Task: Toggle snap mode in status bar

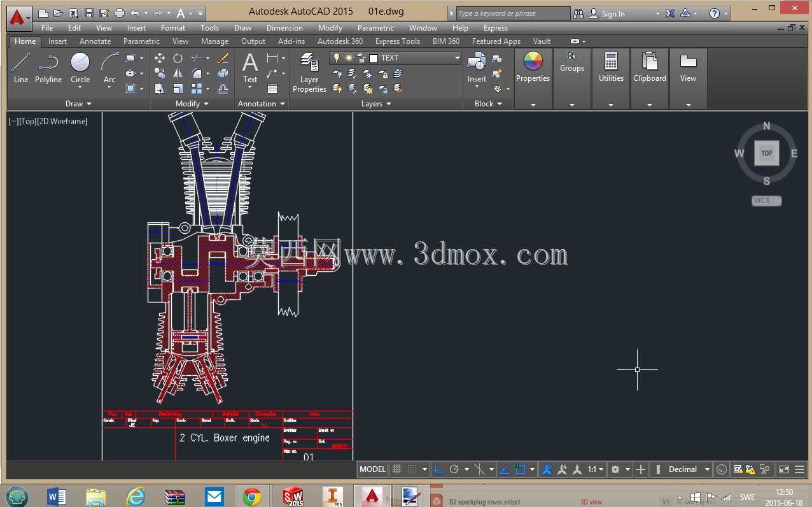Action: 412,469
